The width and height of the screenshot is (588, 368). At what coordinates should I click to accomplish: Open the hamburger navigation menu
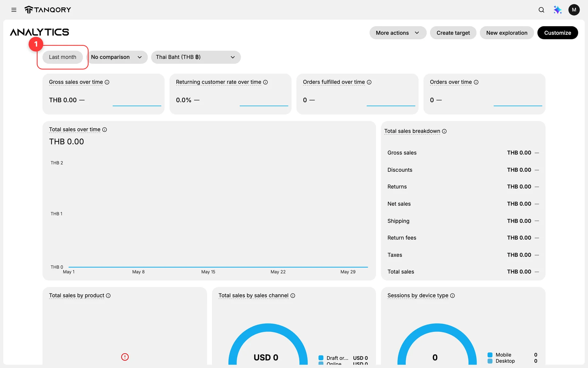tap(14, 10)
